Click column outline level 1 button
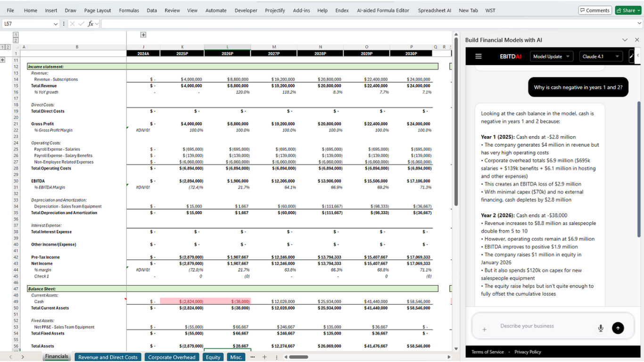Image resolution: width=644 pixels, height=362 pixels. tap(15, 34)
